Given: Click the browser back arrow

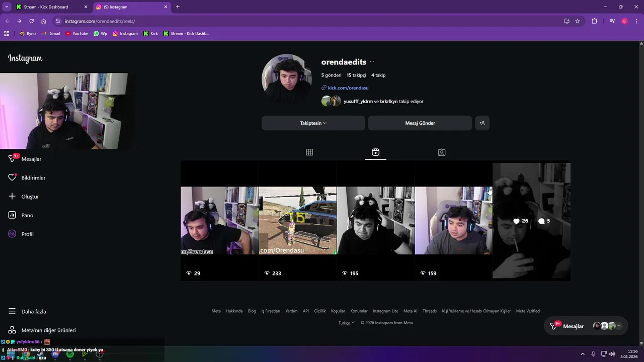Looking at the screenshot, I should [7, 21].
